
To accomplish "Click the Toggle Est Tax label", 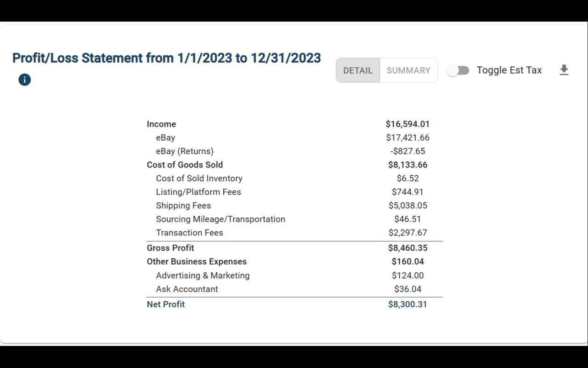I will [x=509, y=70].
